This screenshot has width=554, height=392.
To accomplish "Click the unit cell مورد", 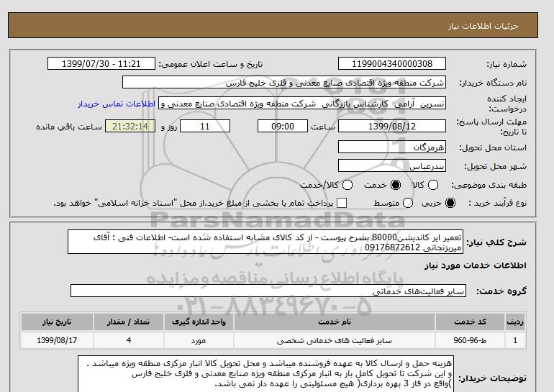I will 199,340.
